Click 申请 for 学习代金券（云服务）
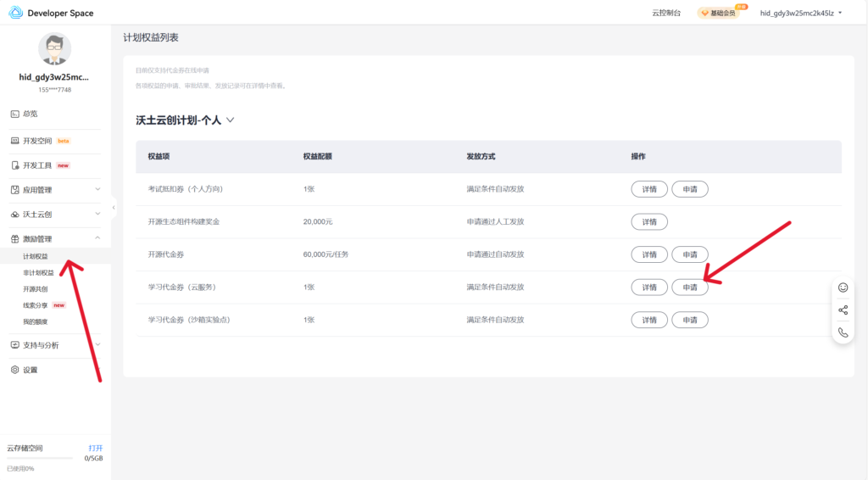Image resolution: width=868 pixels, height=480 pixels. tap(690, 287)
